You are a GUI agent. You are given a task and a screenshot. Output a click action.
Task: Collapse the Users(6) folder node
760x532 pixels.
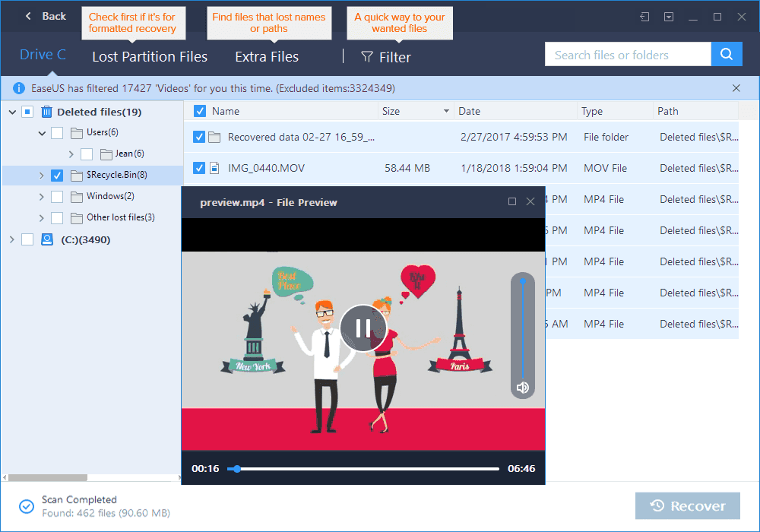42,133
